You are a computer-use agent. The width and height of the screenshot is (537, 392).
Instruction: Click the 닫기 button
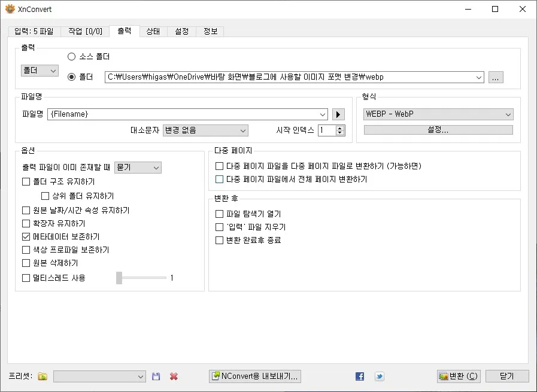click(x=507, y=376)
